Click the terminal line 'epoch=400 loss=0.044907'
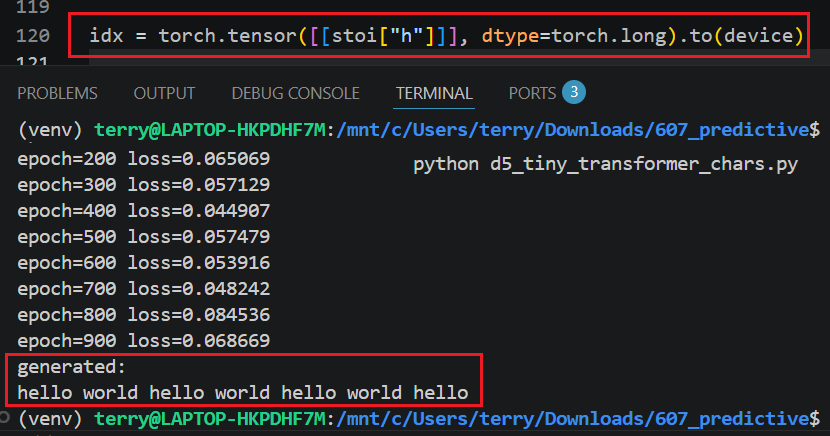Image resolution: width=830 pixels, height=436 pixels. pos(143,211)
